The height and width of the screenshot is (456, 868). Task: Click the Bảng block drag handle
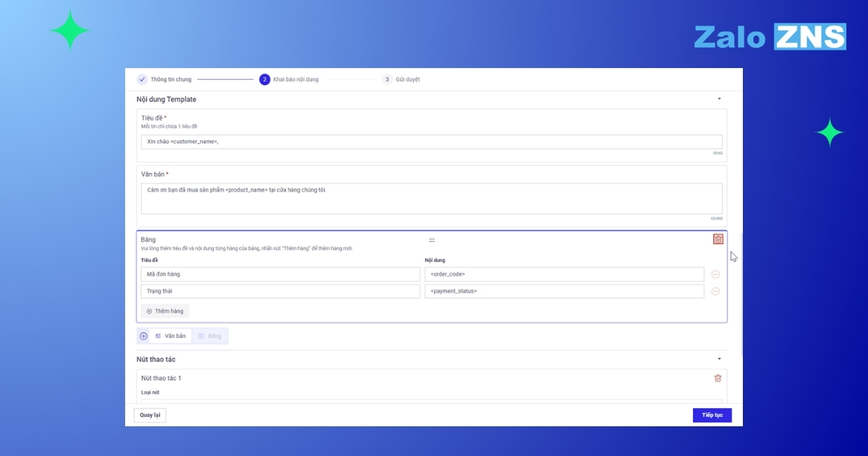432,240
